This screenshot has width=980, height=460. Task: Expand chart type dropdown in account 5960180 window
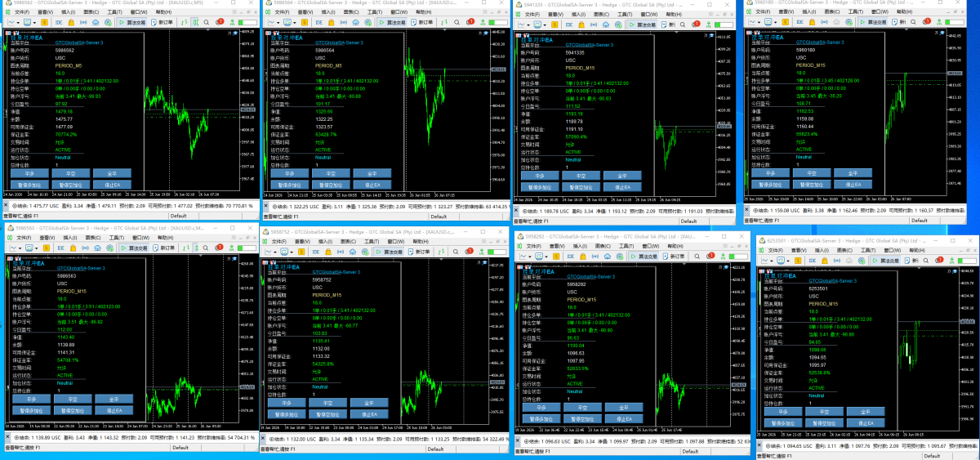(759, 23)
